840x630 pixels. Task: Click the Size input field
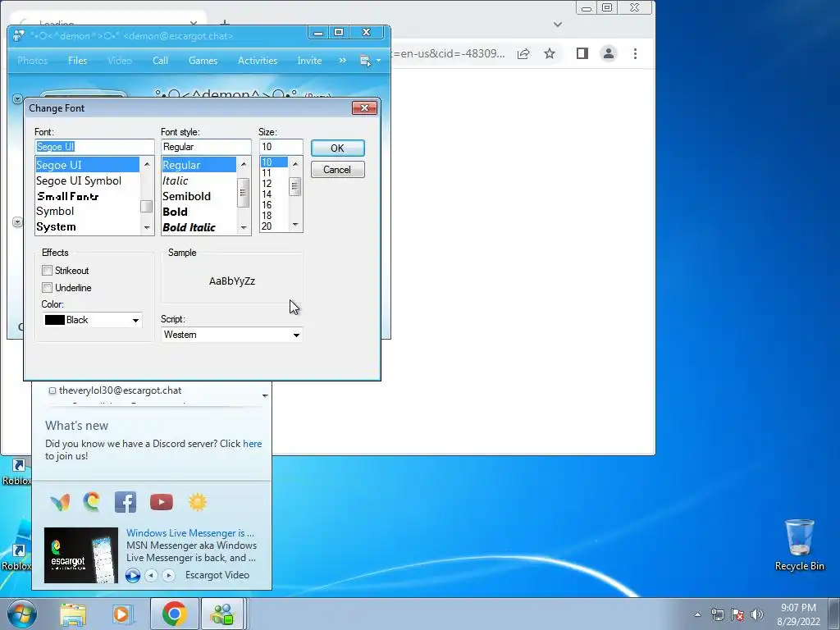281,147
